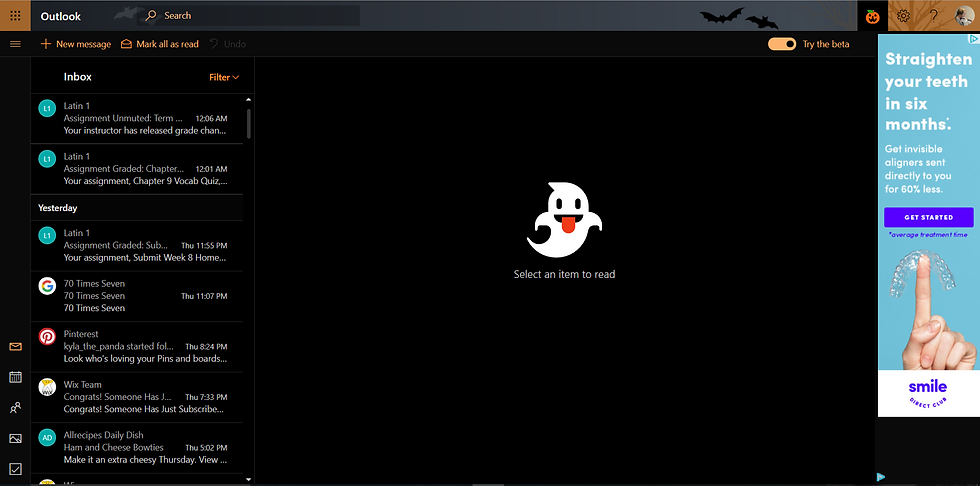Click the plus icon for New message
980x486 pixels.
click(x=45, y=44)
